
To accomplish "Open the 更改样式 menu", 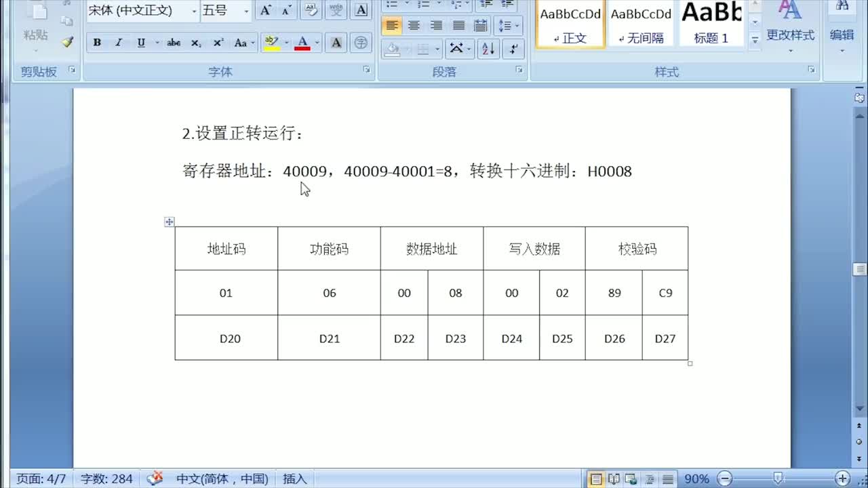I will tap(790, 27).
